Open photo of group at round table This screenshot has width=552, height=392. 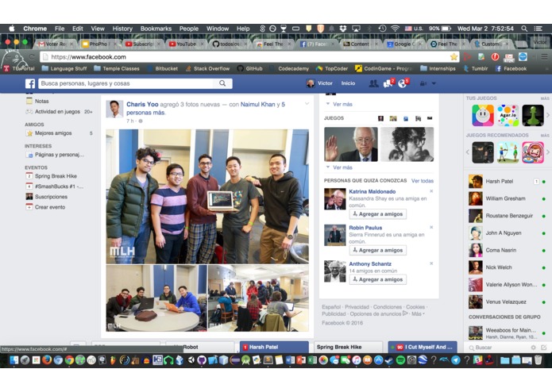point(156,298)
